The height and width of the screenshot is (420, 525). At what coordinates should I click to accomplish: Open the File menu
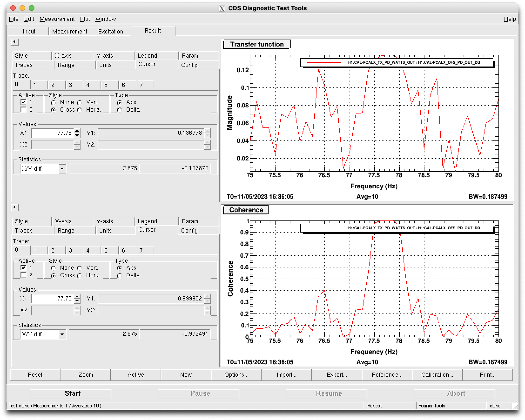(13, 19)
